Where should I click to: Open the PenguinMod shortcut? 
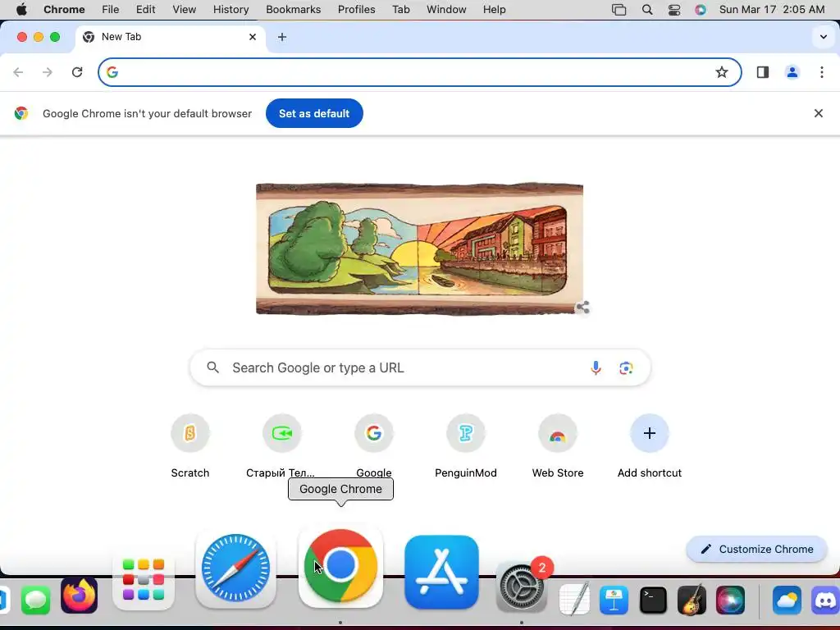click(x=466, y=445)
